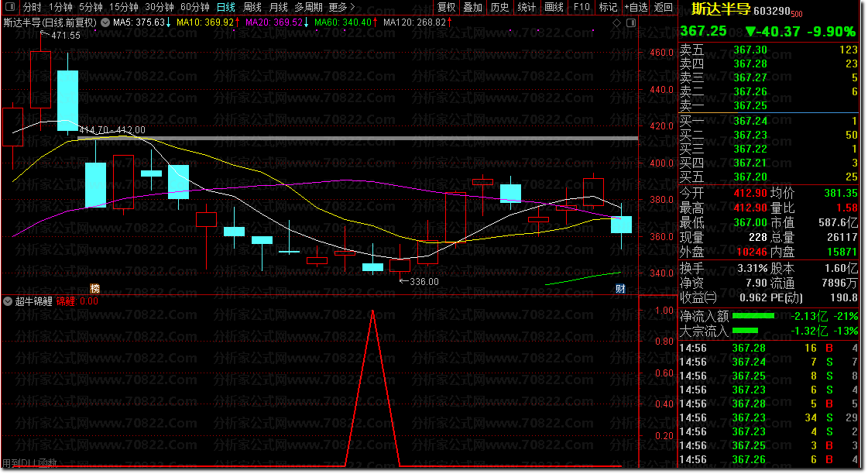Activate the 画线 drawing tools button
Viewport: 868px width, 474px height.
554,7
